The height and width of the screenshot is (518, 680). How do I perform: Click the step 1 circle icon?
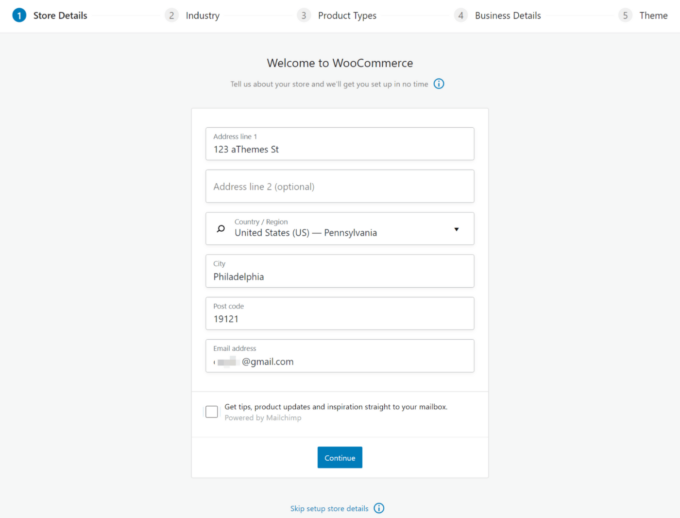[x=19, y=16]
